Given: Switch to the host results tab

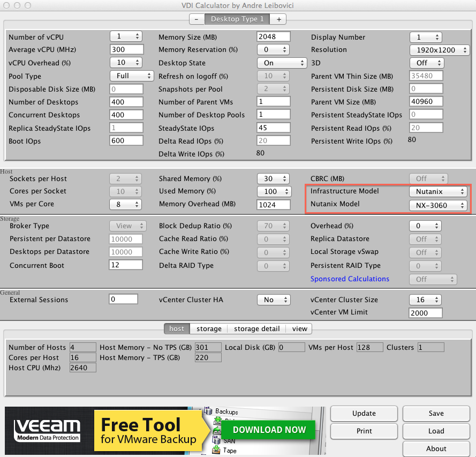Looking at the screenshot, I should click(x=177, y=328).
